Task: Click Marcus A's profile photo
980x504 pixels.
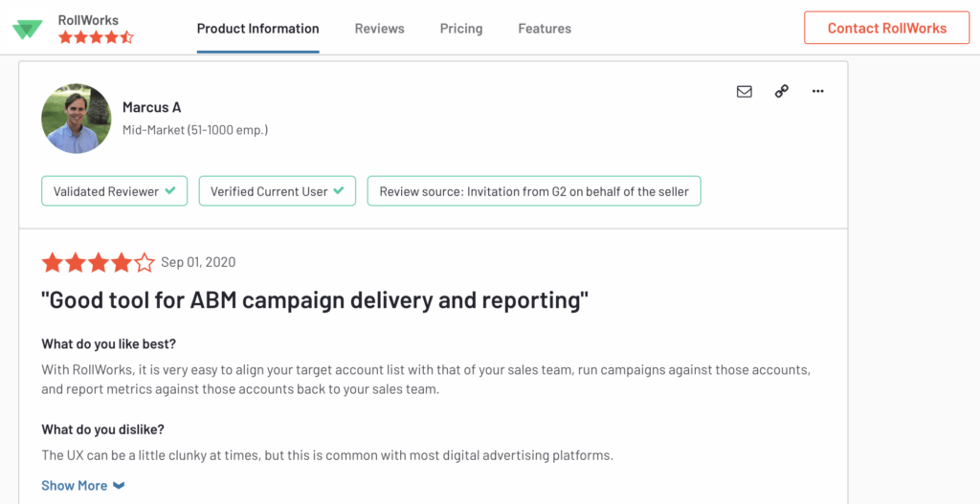Action: 77,119
